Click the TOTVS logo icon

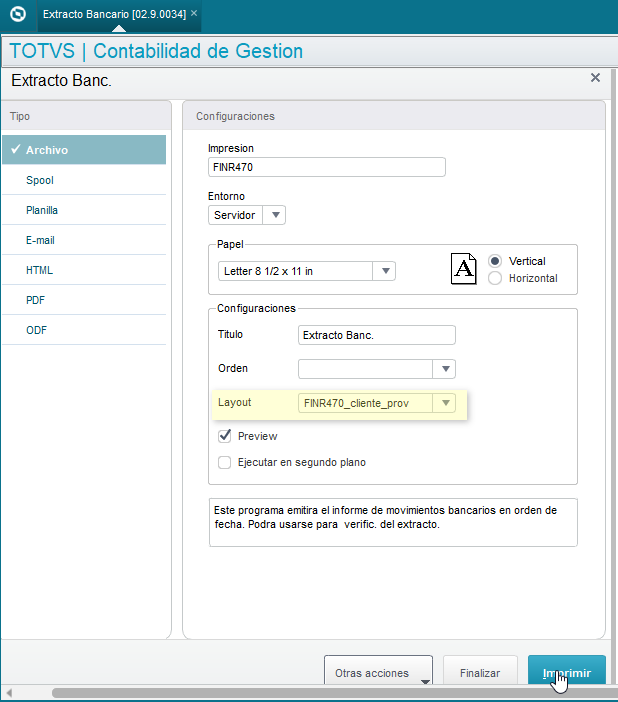pyautogui.click(x=18, y=14)
